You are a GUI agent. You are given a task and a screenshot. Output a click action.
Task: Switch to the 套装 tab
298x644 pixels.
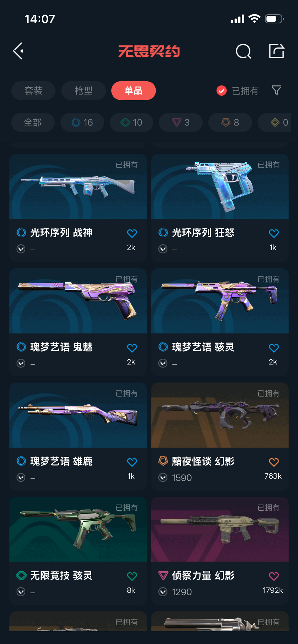click(x=33, y=91)
